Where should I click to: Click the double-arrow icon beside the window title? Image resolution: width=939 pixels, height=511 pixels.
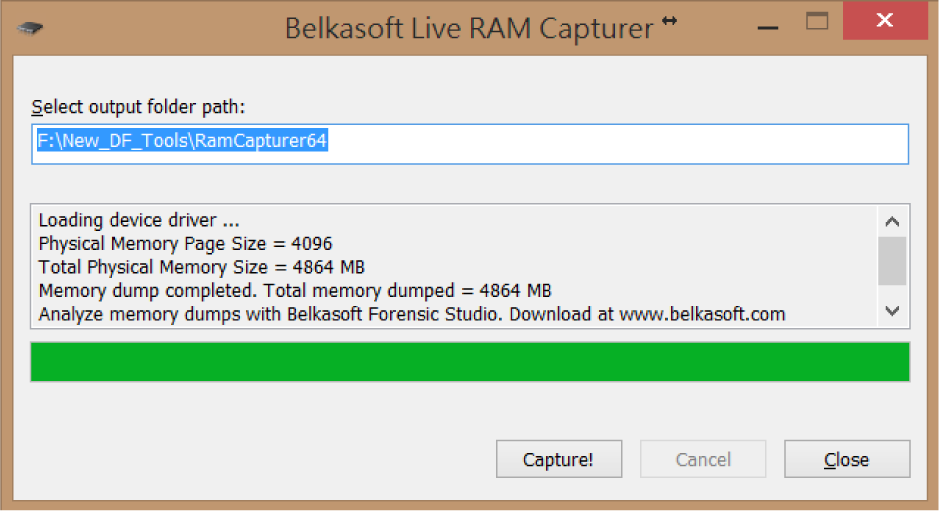669,21
